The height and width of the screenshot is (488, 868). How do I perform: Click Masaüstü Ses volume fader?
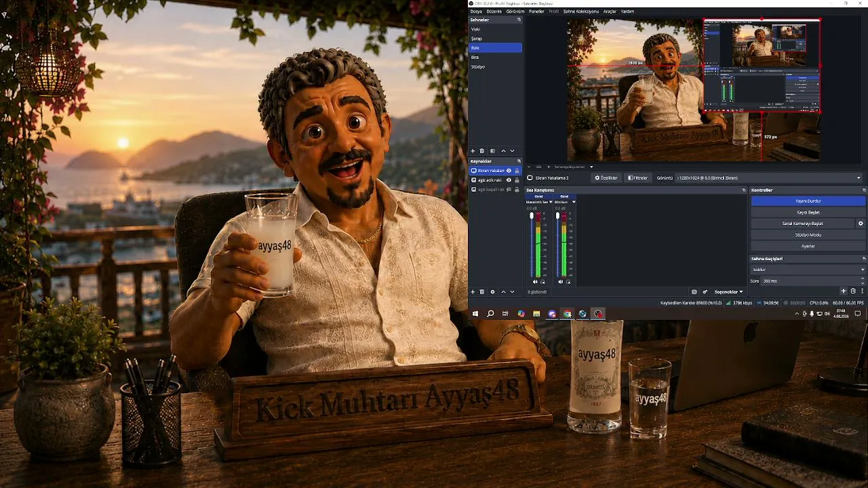tap(532, 216)
